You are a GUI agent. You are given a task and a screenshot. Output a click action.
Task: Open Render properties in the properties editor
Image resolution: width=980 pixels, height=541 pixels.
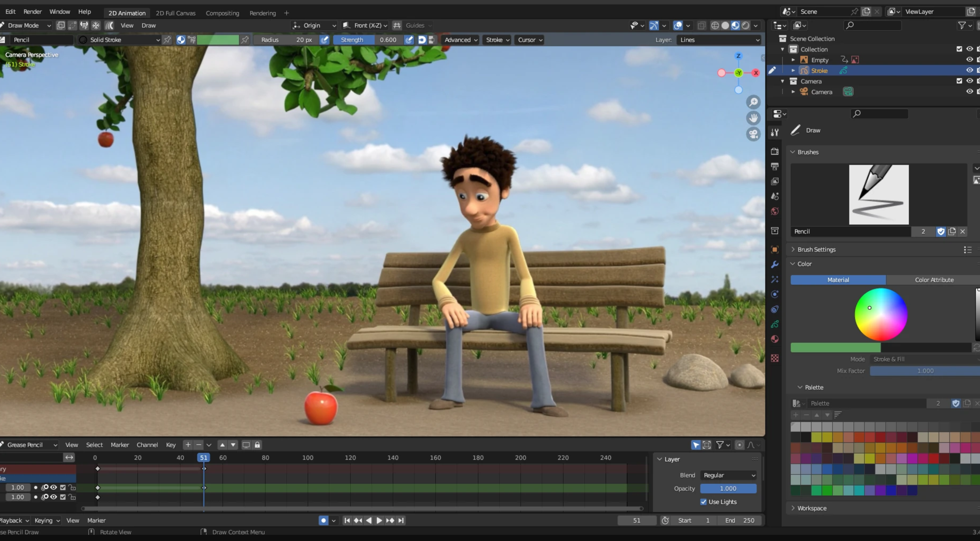[x=775, y=152]
